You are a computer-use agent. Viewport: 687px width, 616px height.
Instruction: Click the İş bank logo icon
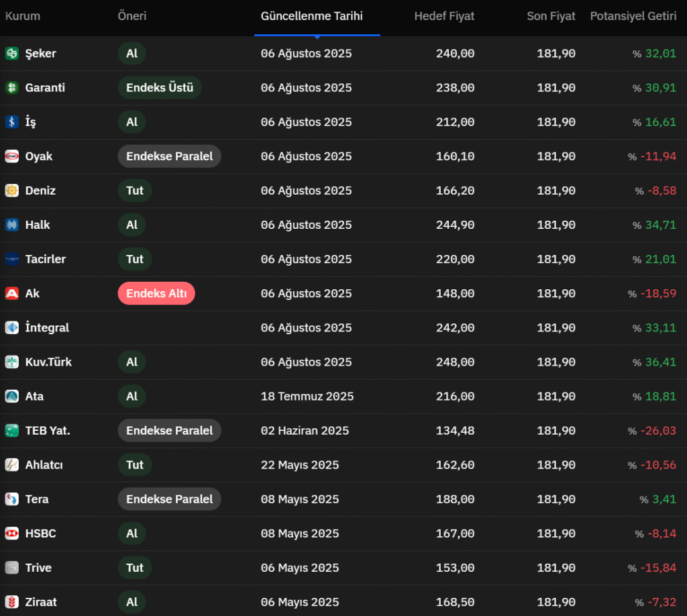point(12,122)
